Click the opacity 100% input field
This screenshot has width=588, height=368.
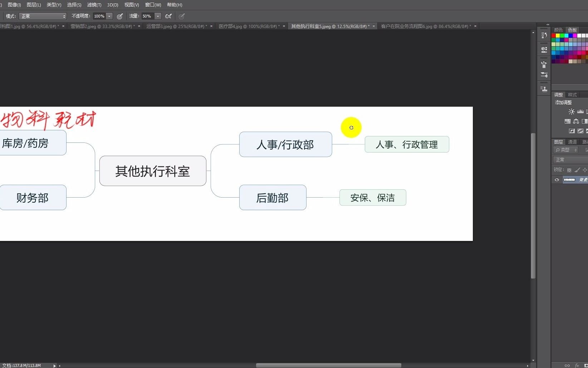pos(99,16)
